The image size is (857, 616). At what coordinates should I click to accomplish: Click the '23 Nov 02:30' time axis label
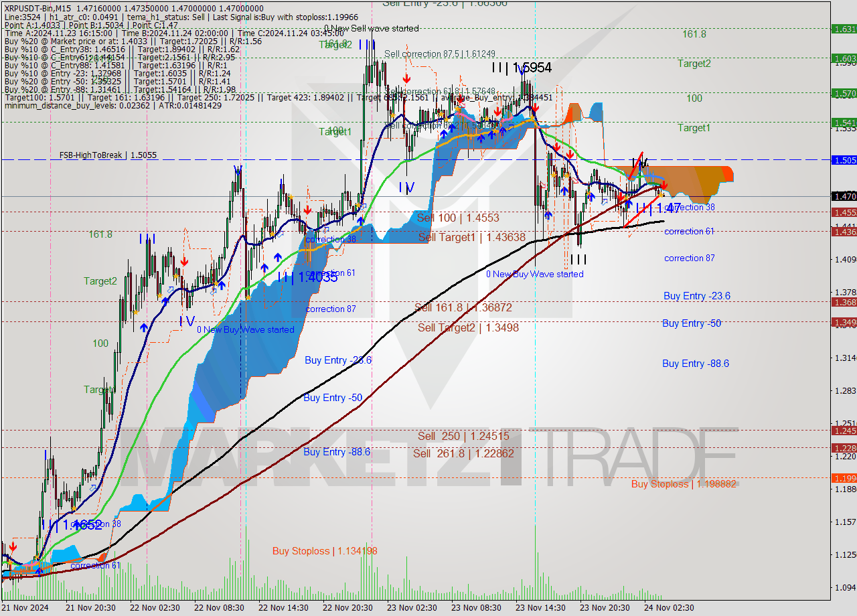click(412, 607)
